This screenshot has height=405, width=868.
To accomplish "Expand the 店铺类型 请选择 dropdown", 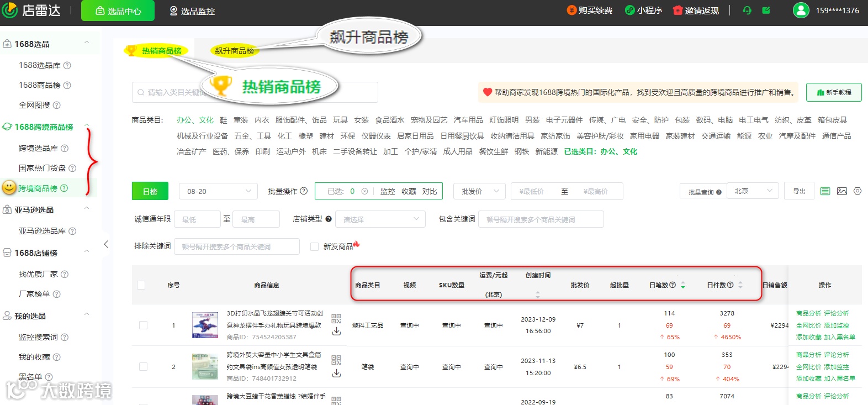I will pyautogui.click(x=380, y=219).
